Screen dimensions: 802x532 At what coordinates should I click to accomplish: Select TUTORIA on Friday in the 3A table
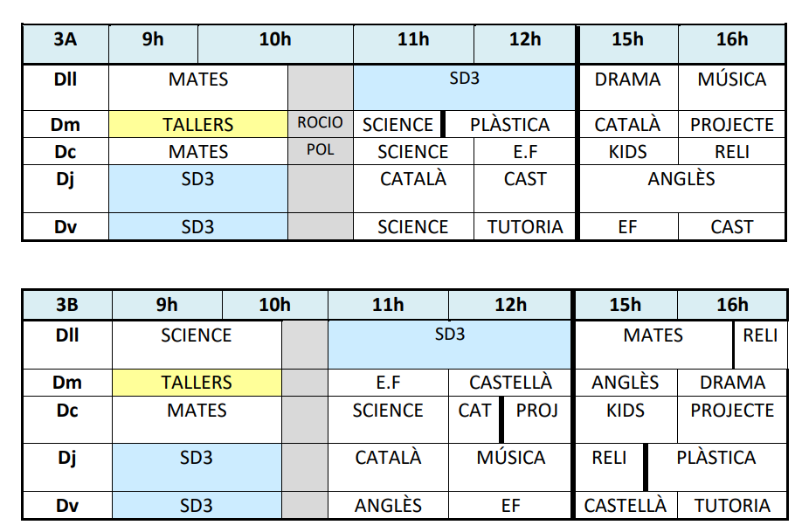tap(525, 227)
